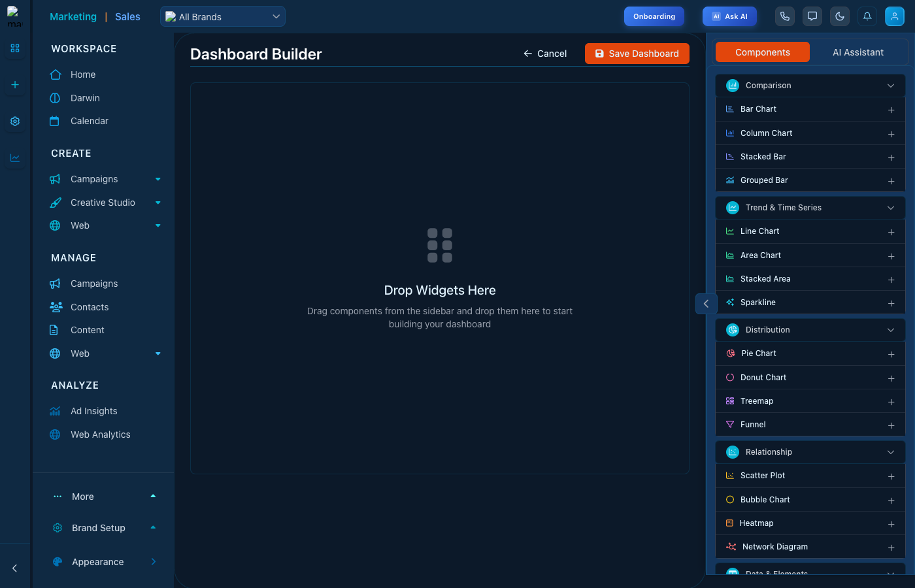The image size is (915, 588).
Task: Collapse the Brand Setup section
Action: [x=153, y=528]
